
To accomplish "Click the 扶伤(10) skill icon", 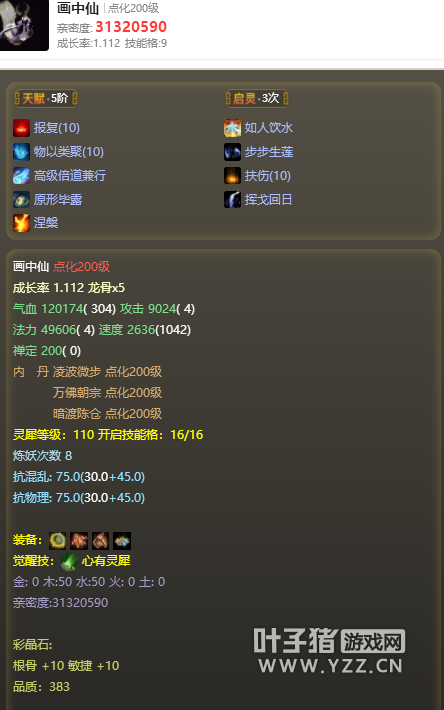I will (x=232, y=176).
